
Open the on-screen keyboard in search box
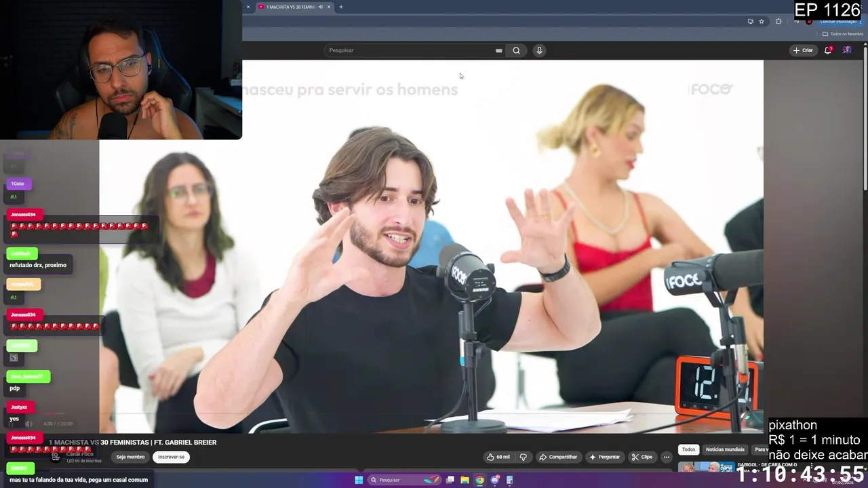click(498, 50)
